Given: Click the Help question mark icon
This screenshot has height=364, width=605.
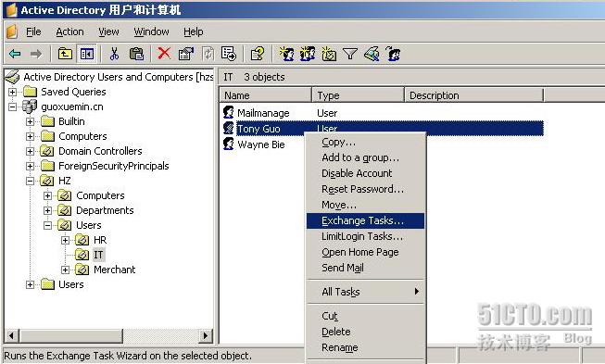Looking at the screenshot, I should pyautogui.click(x=258, y=54).
